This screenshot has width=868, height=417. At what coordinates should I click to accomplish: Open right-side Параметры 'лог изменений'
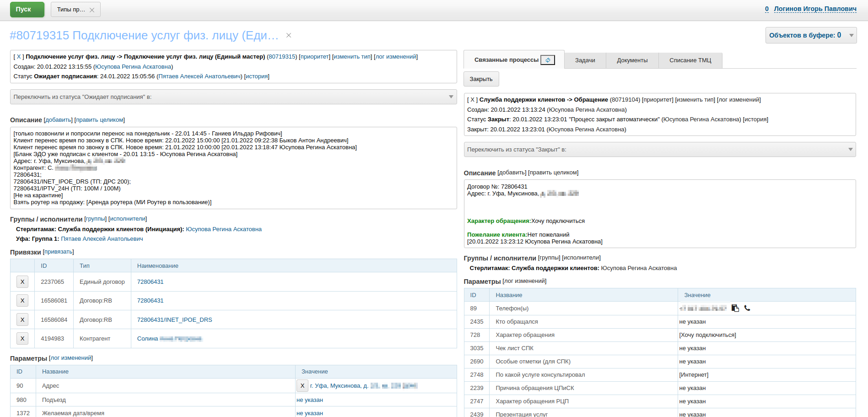tap(524, 281)
